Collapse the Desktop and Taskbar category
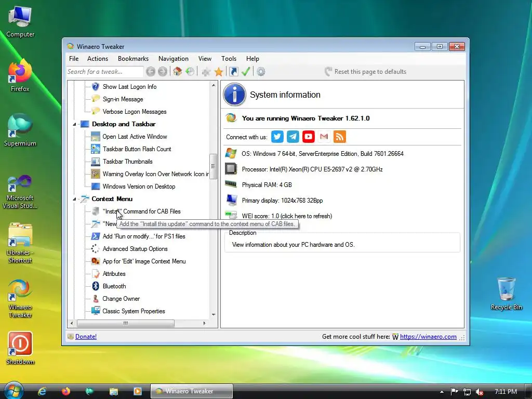Screen dimensions: 532x399 [74, 124]
